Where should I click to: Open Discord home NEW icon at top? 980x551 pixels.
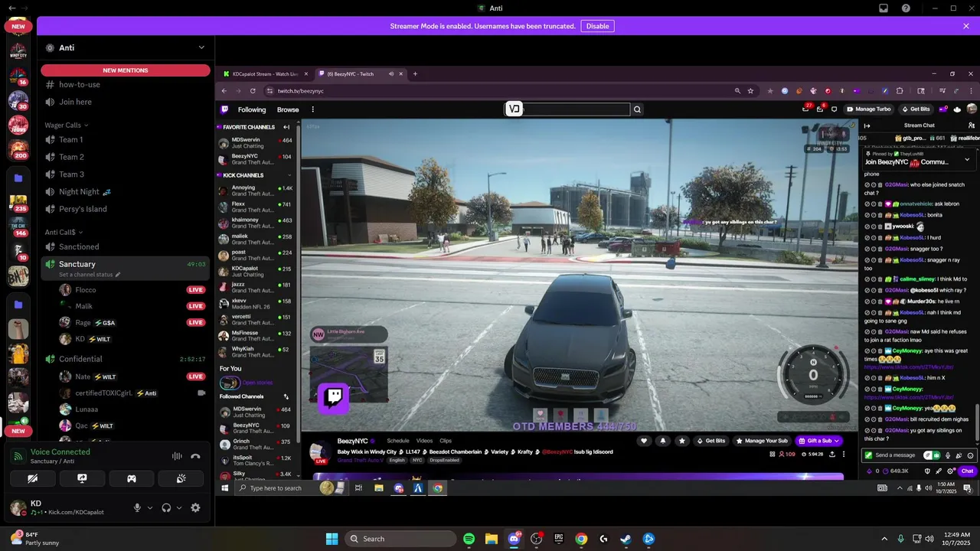click(x=18, y=26)
